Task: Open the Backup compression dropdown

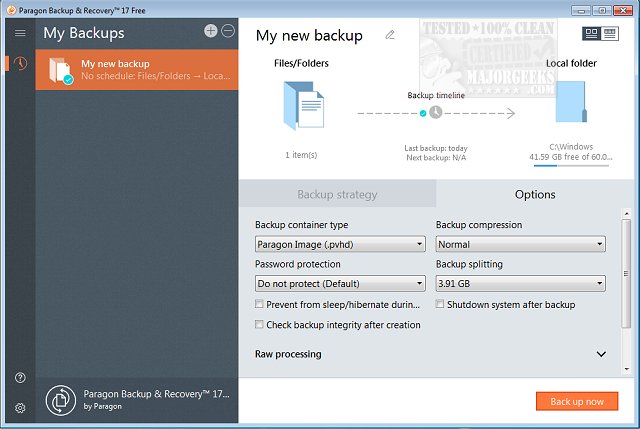Action: [520, 244]
